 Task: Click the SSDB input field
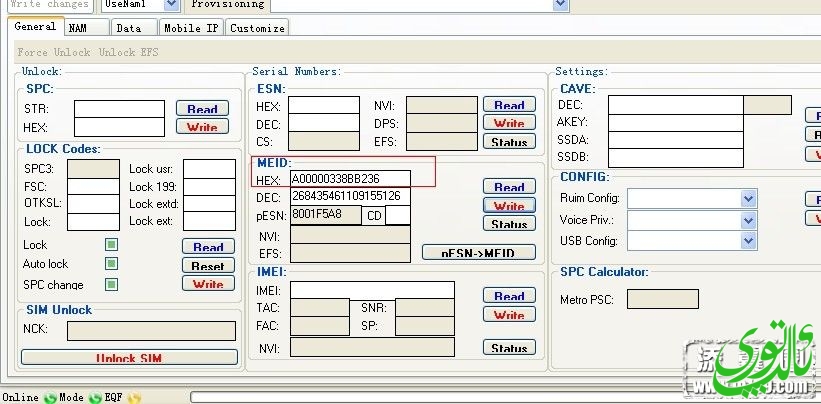click(675, 158)
